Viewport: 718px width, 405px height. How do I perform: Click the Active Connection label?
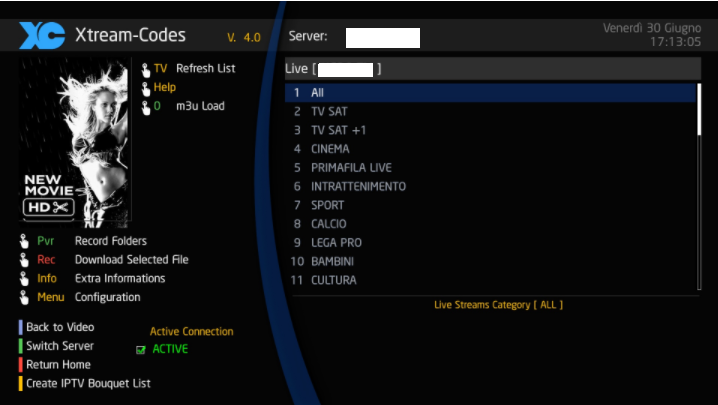point(191,332)
